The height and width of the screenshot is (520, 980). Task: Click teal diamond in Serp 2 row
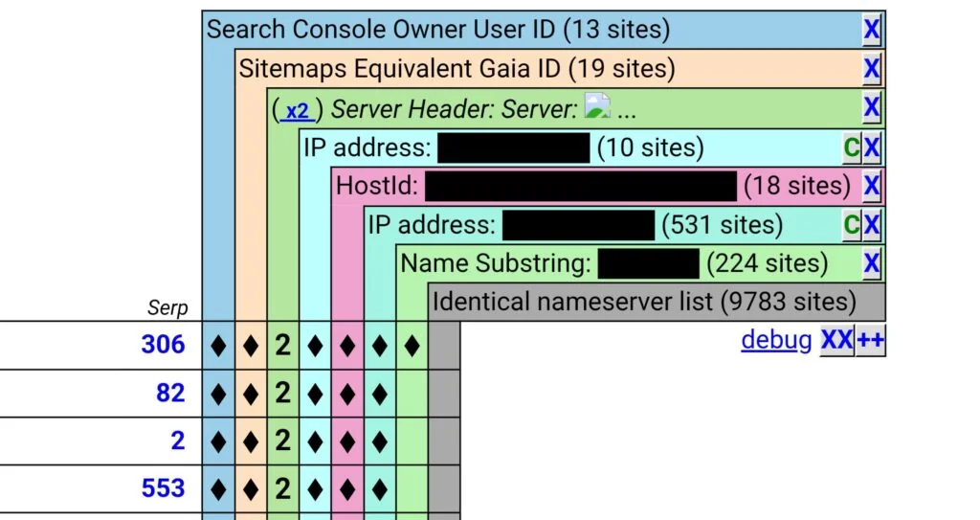tap(379, 441)
